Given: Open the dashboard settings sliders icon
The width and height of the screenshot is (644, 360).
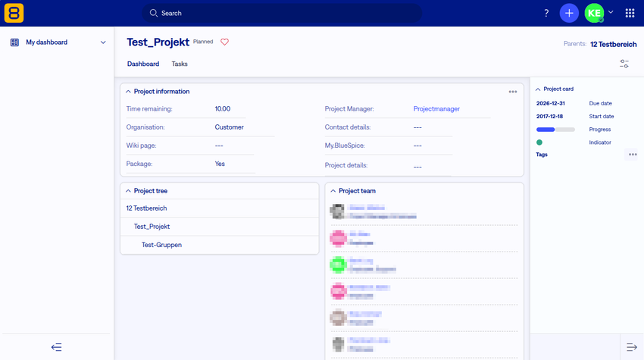Looking at the screenshot, I should 624,64.
